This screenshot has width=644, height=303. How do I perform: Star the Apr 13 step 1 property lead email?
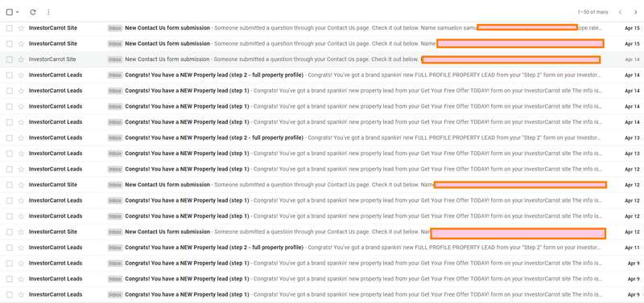click(21, 154)
